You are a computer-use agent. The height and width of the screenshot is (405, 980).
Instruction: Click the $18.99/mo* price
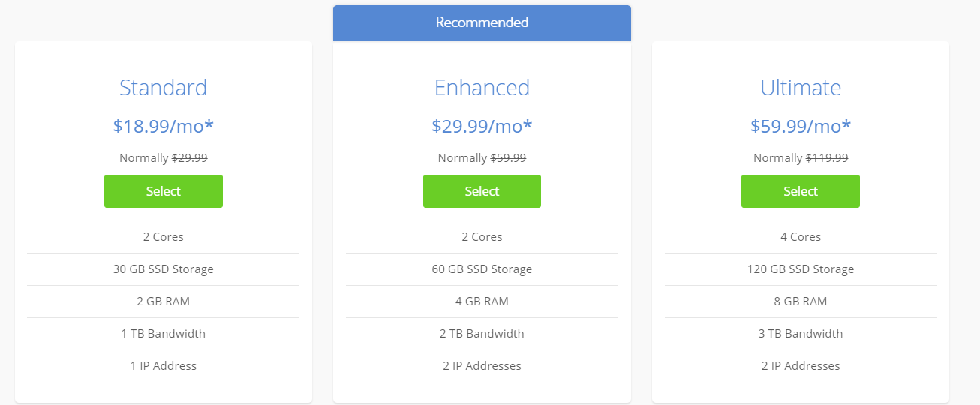tap(163, 126)
